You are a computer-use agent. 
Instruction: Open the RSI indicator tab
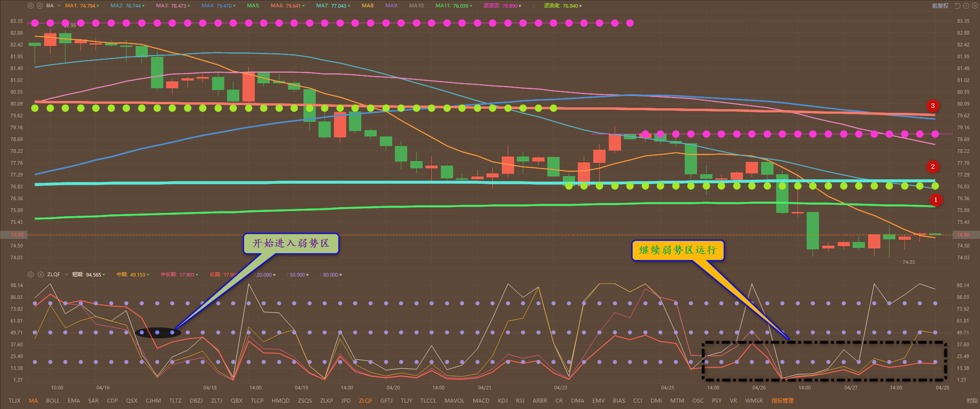520,401
